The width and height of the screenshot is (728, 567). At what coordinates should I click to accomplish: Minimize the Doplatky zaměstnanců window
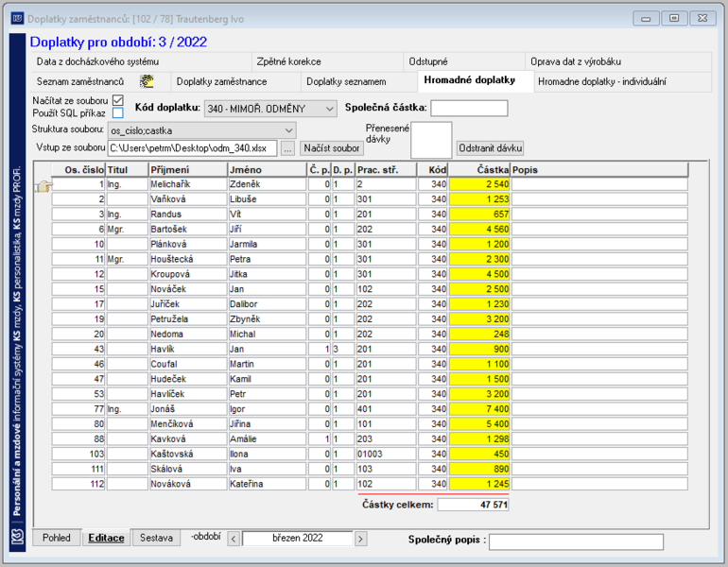click(646, 19)
